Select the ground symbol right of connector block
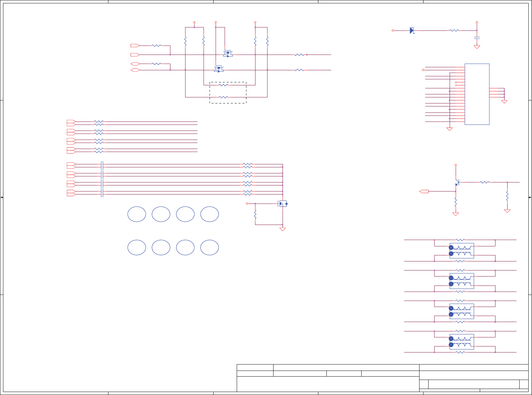Screen dimensions: 532x395 point(504,102)
